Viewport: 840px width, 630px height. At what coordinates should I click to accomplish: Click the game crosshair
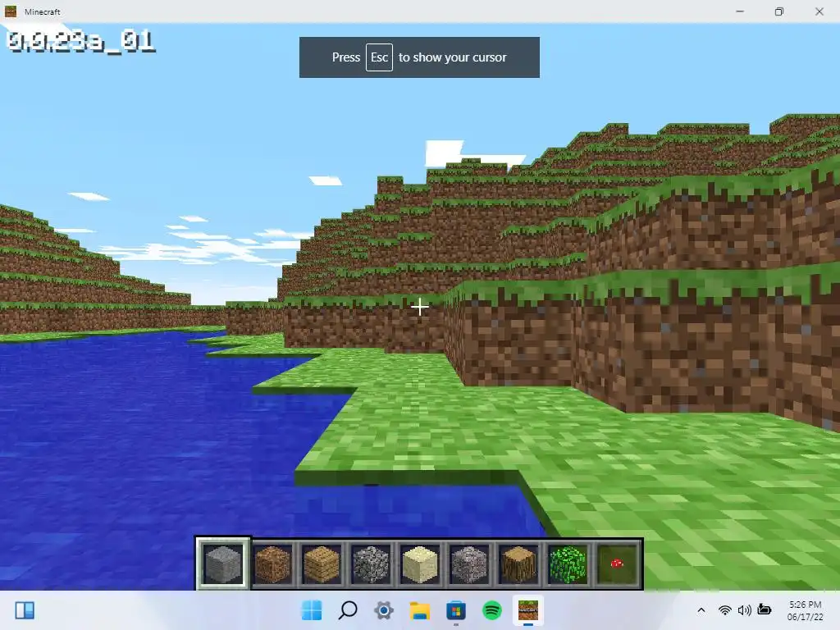point(419,307)
